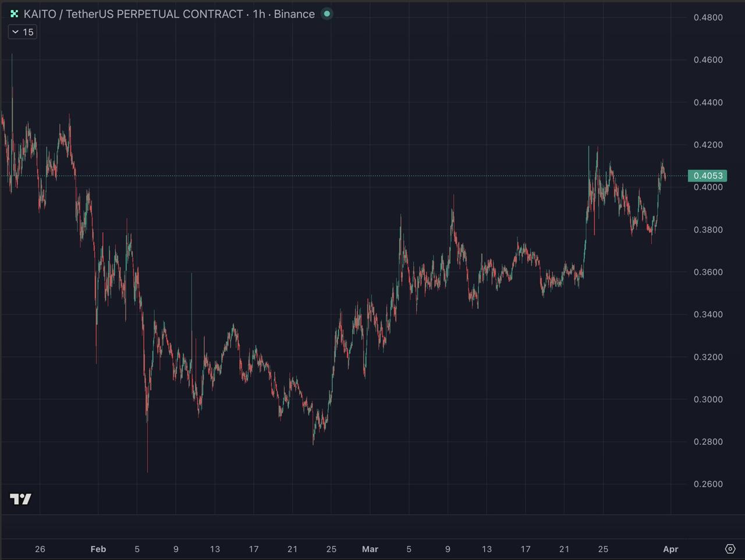The height and width of the screenshot is (560, 745).
Task: Click the March 9 date label
Action: pos(448,549)
